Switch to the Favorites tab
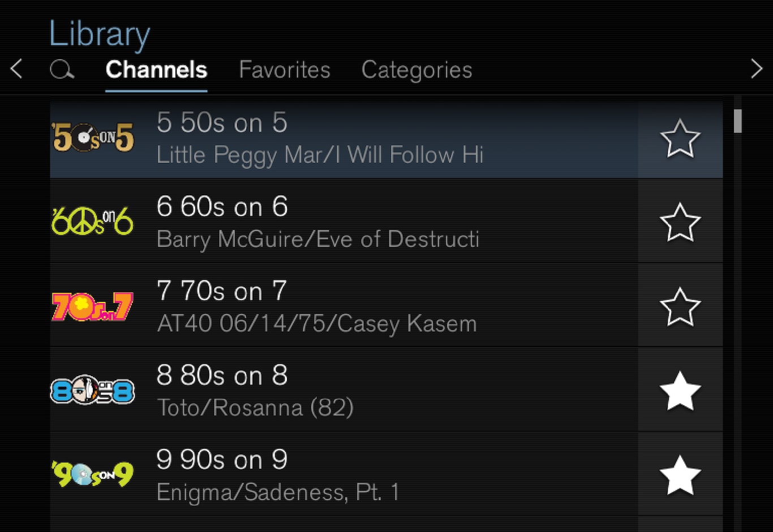This screenshot has height=532, width=773. point(285,70)
